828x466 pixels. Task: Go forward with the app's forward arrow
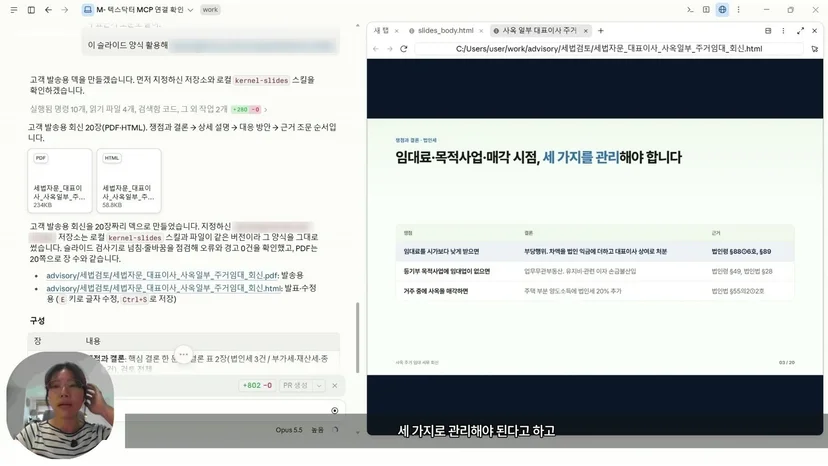click(64, 10)
